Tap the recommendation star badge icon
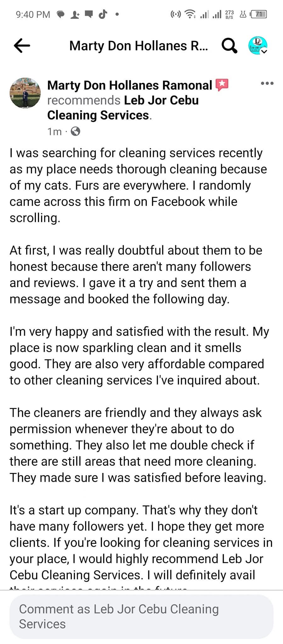The image size is (283, 644). coord(222,85)
